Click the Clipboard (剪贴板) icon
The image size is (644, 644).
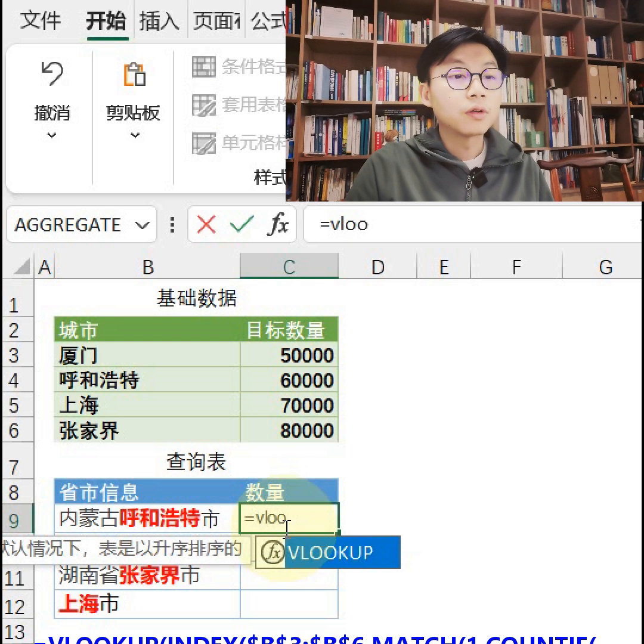134,75
